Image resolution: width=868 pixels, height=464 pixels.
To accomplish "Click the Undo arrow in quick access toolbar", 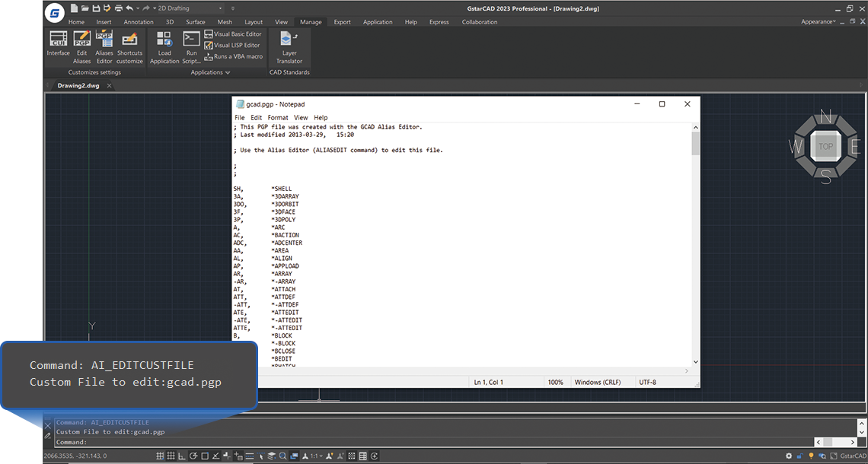I will [x=129, y=8].
